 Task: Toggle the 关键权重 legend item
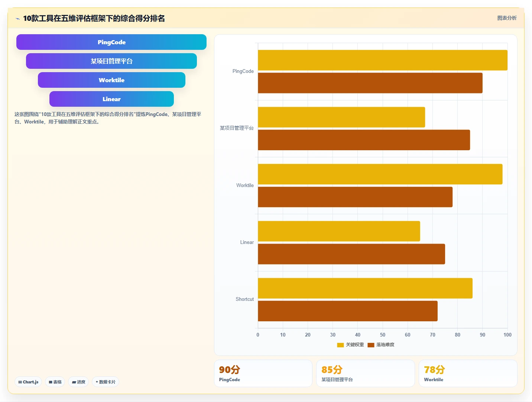tap(350, 345)
